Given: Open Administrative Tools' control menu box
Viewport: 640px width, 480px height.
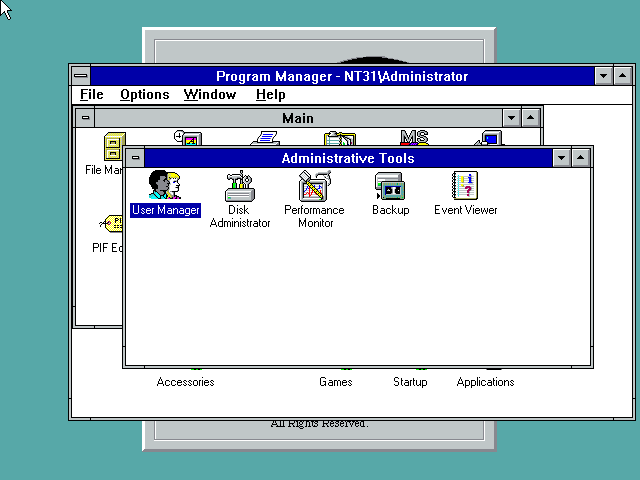Looking at the screenshot, I should tap(135, 158).
